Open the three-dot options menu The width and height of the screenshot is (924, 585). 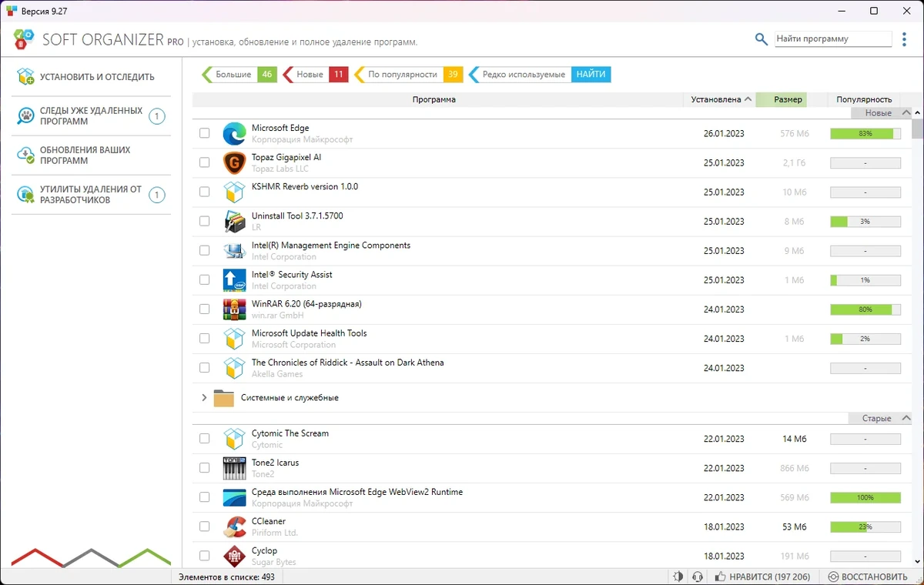point(904,39)
